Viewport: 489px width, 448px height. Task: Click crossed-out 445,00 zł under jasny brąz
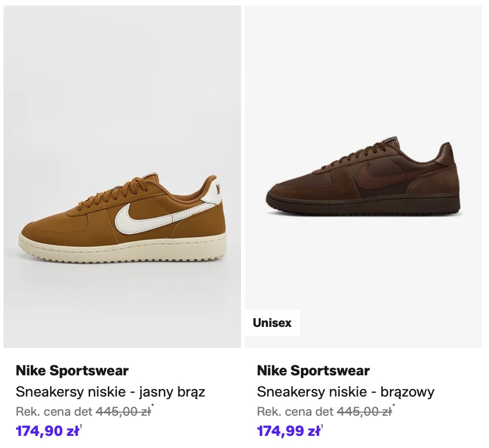(x=123, y=412)
